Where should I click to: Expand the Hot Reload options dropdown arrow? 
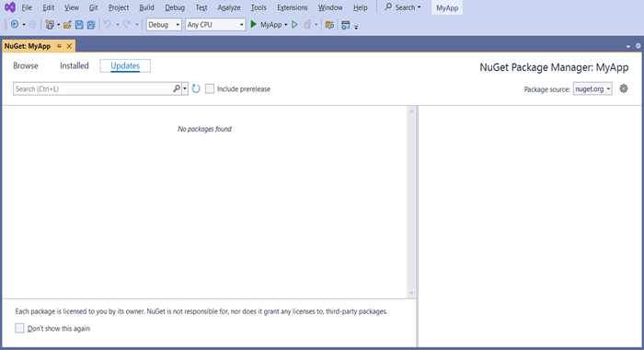[x=316, y=25]
